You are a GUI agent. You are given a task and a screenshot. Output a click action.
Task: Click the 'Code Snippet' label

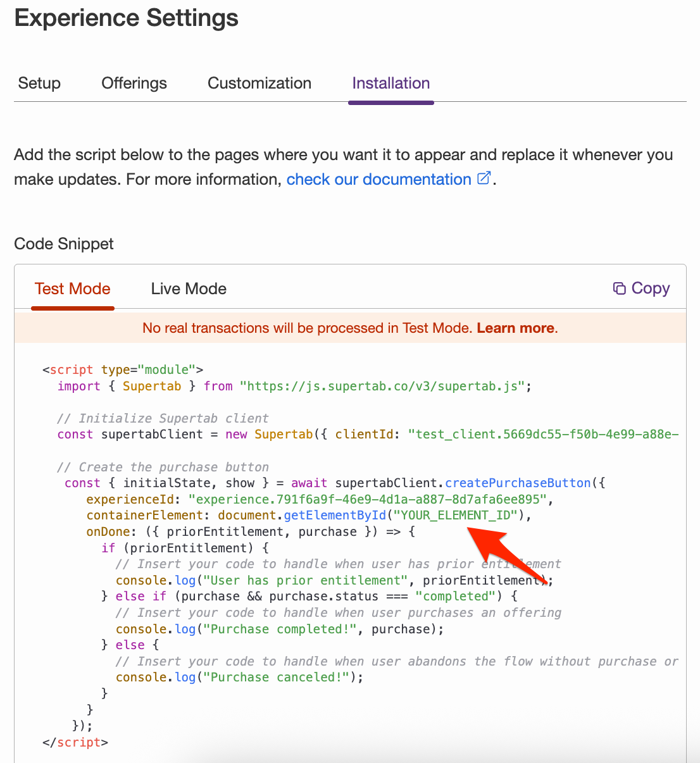pos(64,244)
